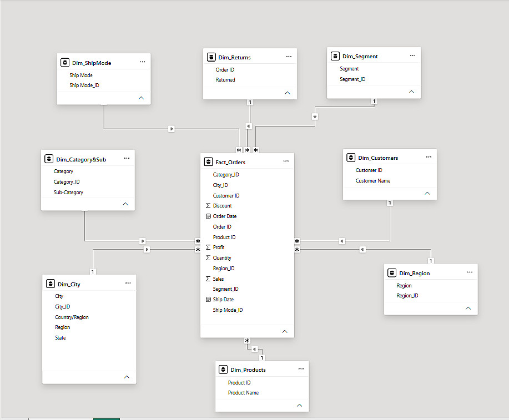The height and width of the screenshot is (420, 509).
Task: Select the Order Date calendar field icon
Action: tap(208, 216)
